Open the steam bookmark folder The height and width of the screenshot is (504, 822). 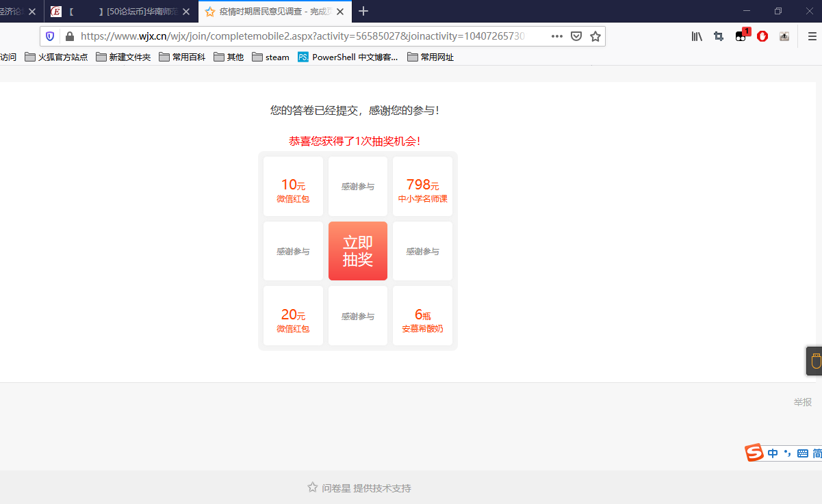click(271, 57)
